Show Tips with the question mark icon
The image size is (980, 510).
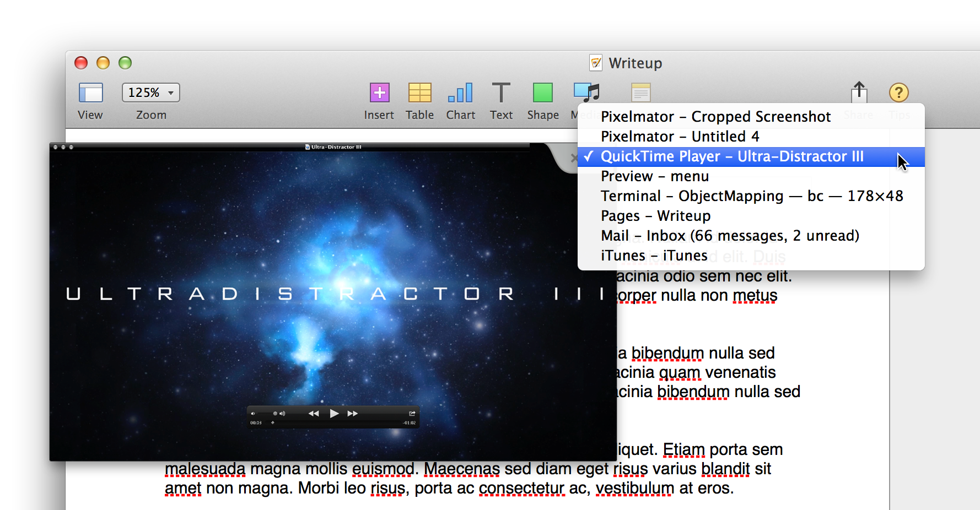(899, 93)
